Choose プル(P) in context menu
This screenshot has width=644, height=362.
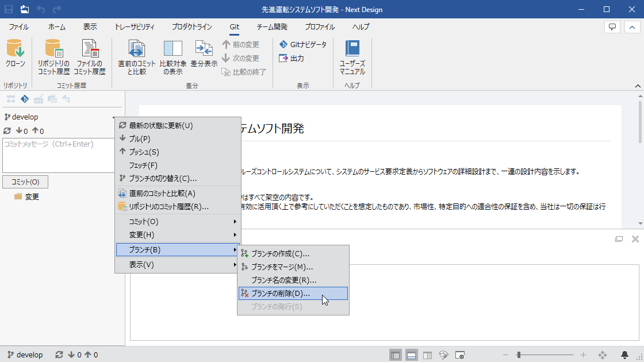point(178,138)
